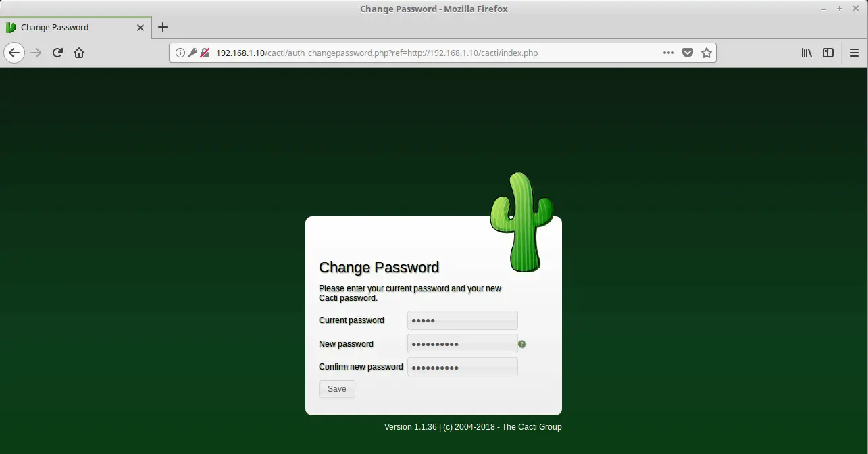This screenshot has height=454, width=868.
Task: Focus the New password field
Action: click(x=463, y=344)
